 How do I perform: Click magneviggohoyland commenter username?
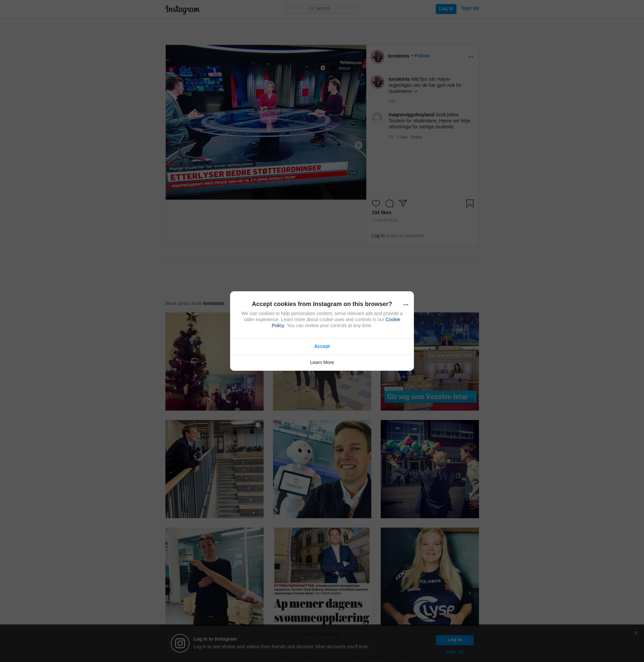point(411,115)
